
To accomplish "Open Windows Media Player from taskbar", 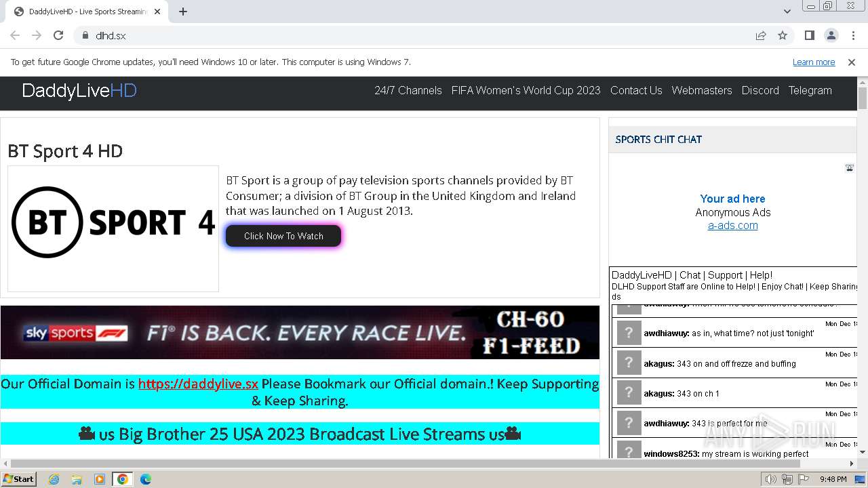I will coord(100,479).
